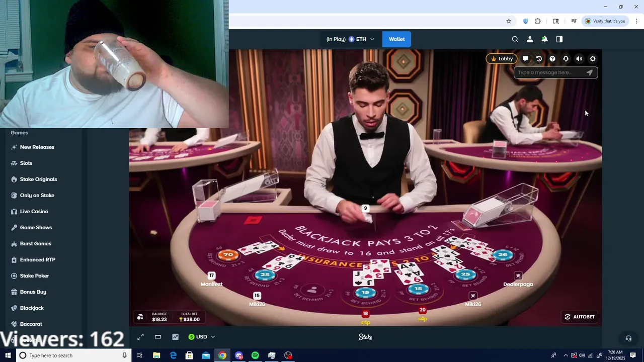Image resolution: width=644 pixels, height=362 pixels.
Task: Open the Chrome three-dot menu
Action: pos(636,21)
